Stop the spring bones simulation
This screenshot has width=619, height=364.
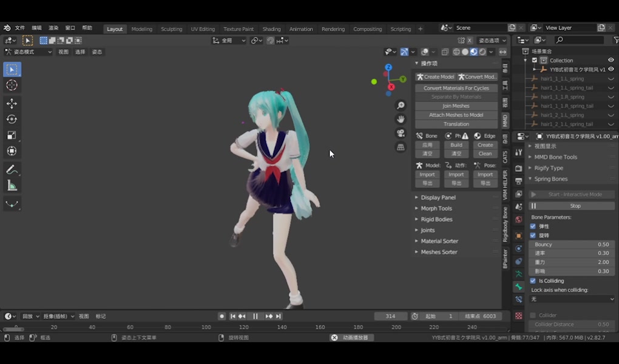tap(572, 206)
